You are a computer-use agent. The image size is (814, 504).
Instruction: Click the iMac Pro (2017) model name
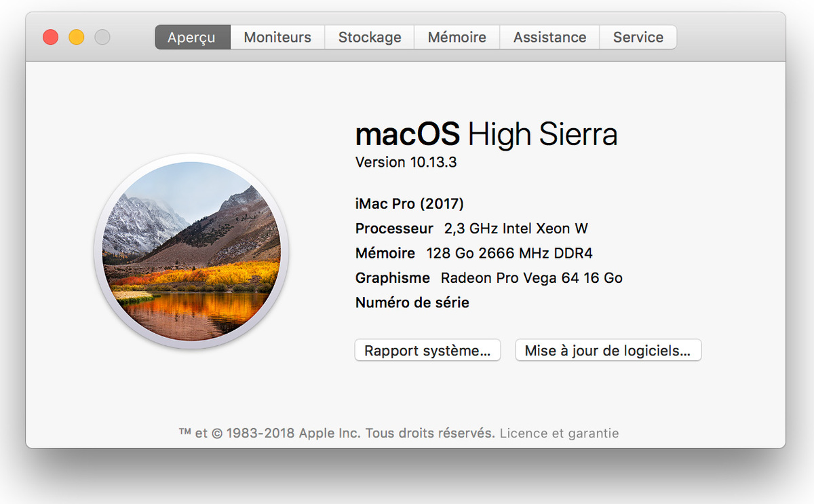[x=410, y=203]
